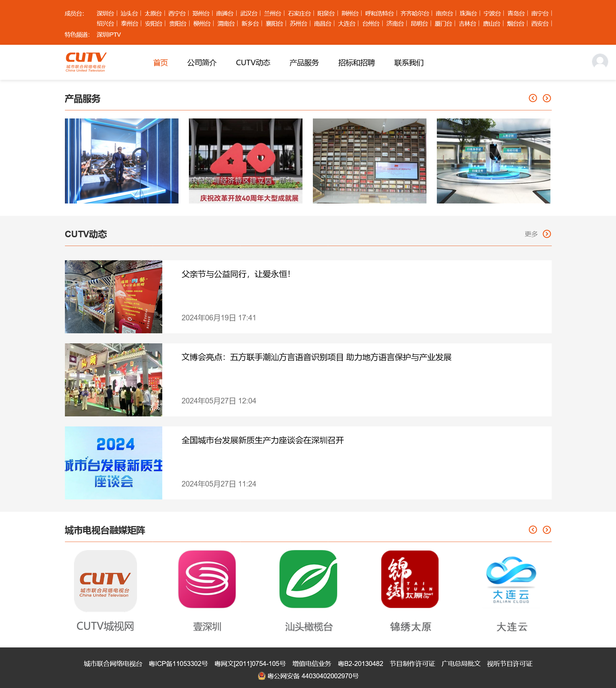Open the 苏州台 member station link
The height and width of the screenshot is (688, 616).
pyautogui.click(x=299, y=24)
